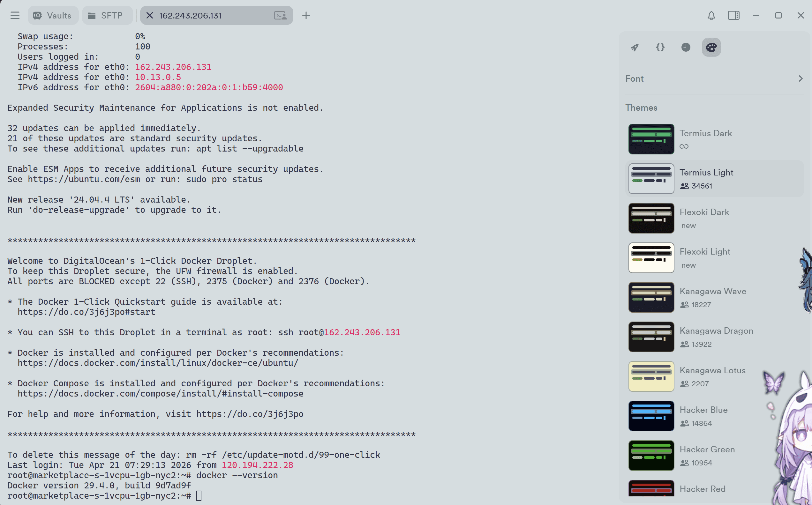Switch to the SFTP tab

[107, 15]
